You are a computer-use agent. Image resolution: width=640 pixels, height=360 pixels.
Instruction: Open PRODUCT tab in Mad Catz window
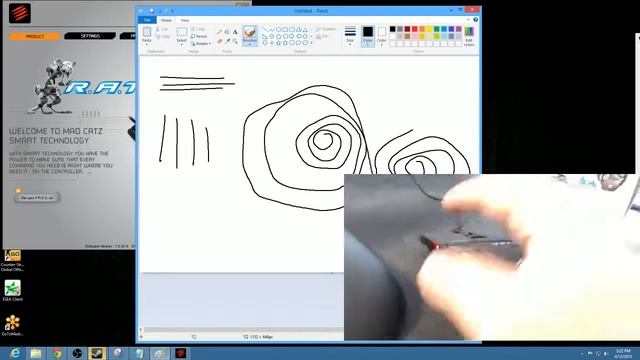(35, 36)
